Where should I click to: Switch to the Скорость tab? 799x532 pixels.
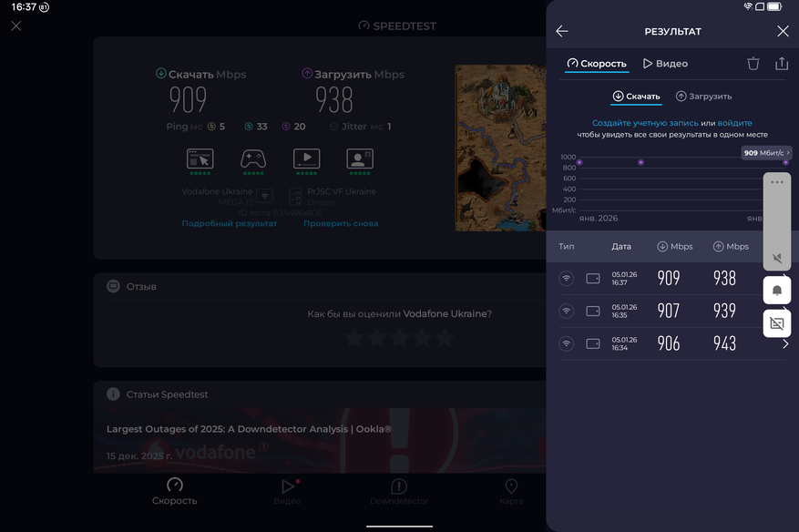597,64
